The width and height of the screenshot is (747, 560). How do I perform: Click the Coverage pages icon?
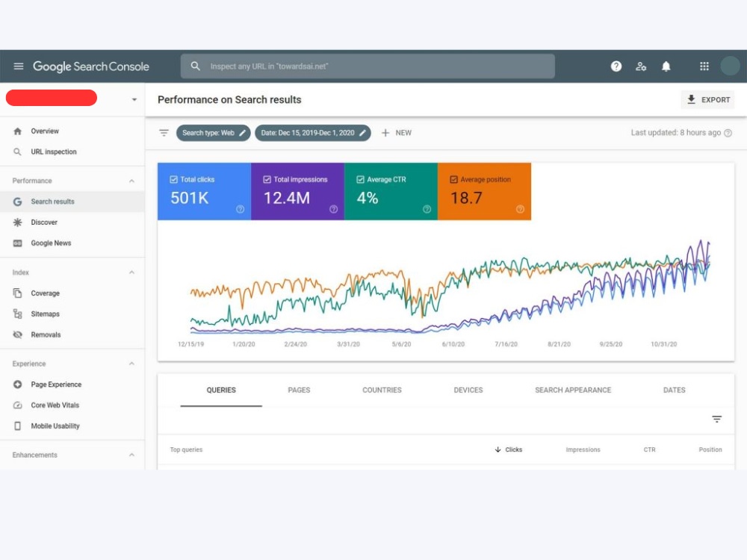(x=18, y=293)
